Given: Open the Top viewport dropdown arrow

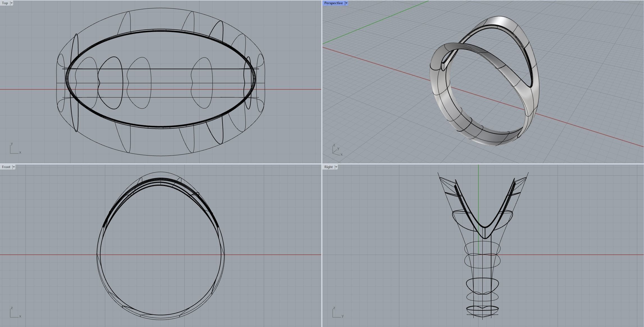Looking at the screenshot, I should coord(12,3).
